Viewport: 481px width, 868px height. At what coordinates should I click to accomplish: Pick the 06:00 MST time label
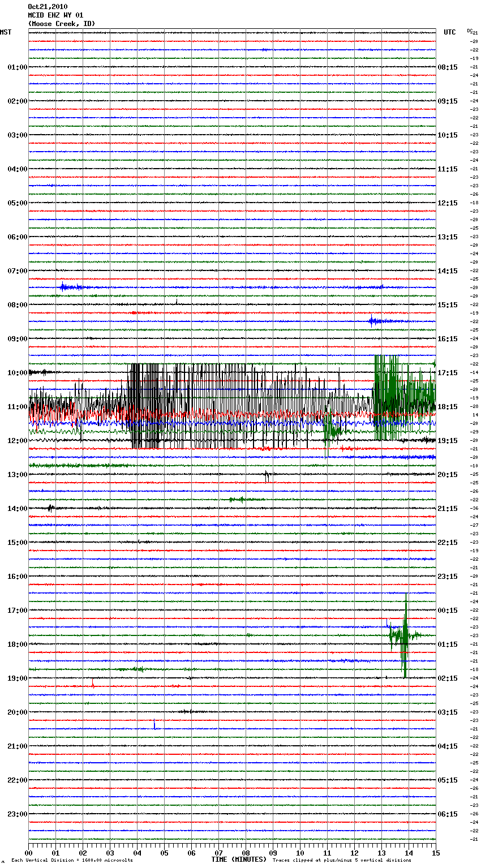(x=17, y=237)
